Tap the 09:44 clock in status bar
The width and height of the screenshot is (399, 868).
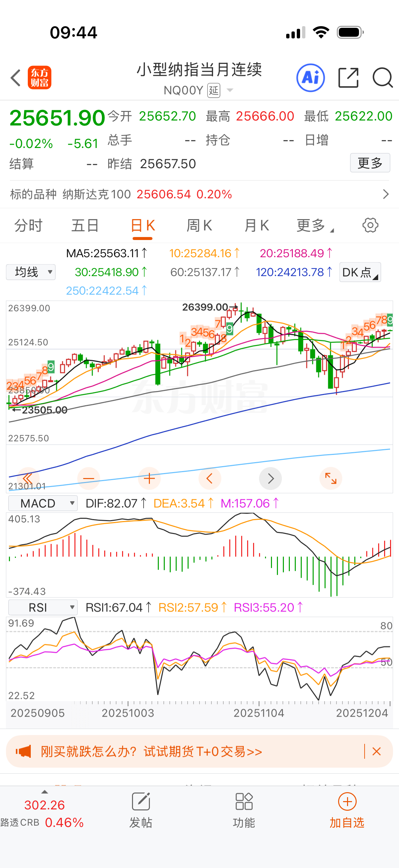(73, 33)
